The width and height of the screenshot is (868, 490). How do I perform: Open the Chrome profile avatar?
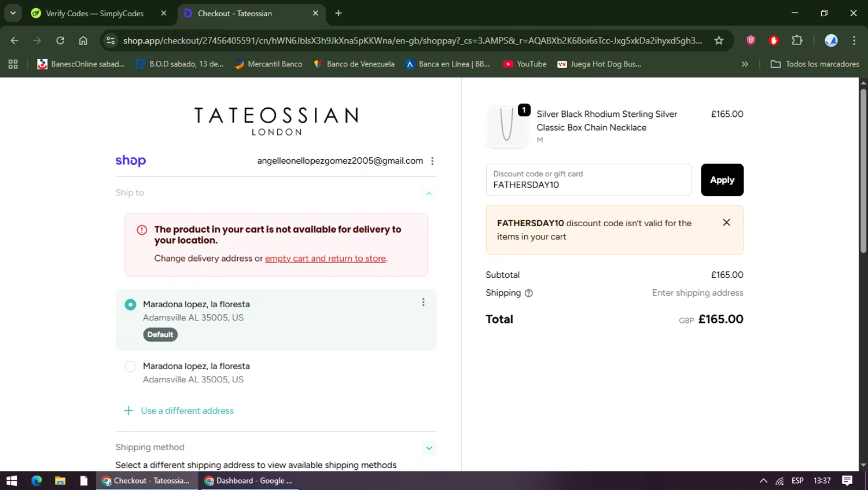(831, 40)
